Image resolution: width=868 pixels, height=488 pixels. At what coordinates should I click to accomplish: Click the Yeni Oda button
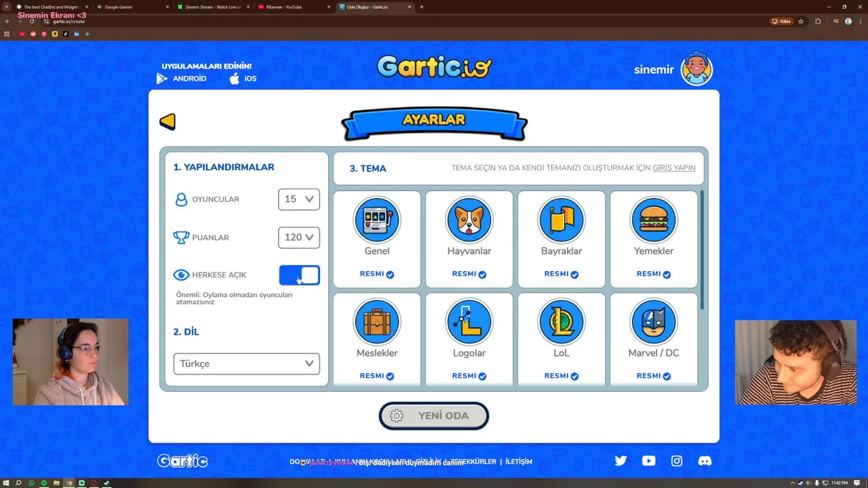pyautogui.click(x=434, y=416)
